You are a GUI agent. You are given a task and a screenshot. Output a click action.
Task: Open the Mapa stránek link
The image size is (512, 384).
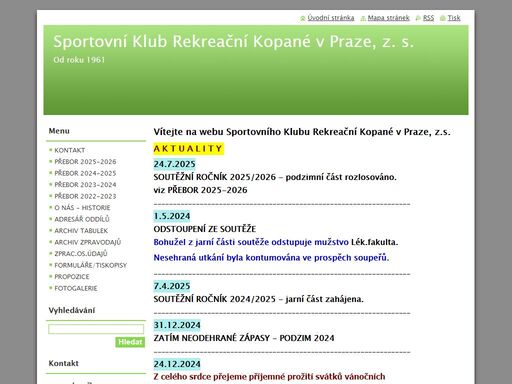coord(388,18)
